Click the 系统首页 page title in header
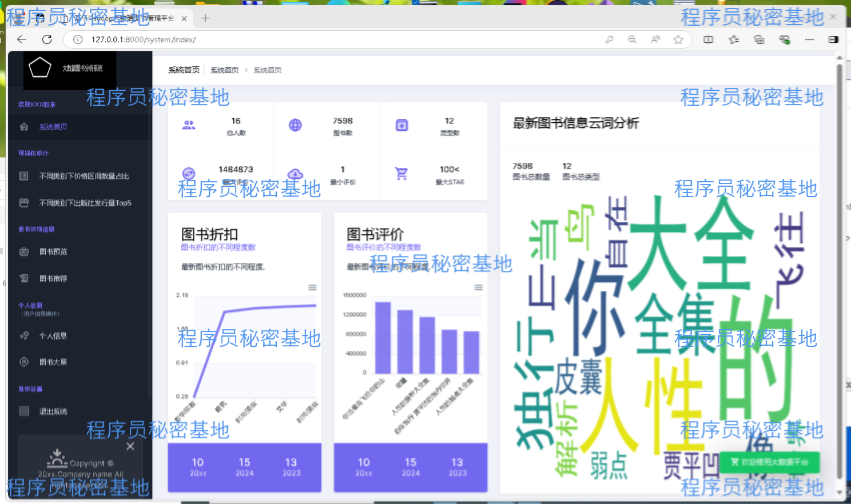This screenshot has height=504, width=851. [x=184, y=70]
